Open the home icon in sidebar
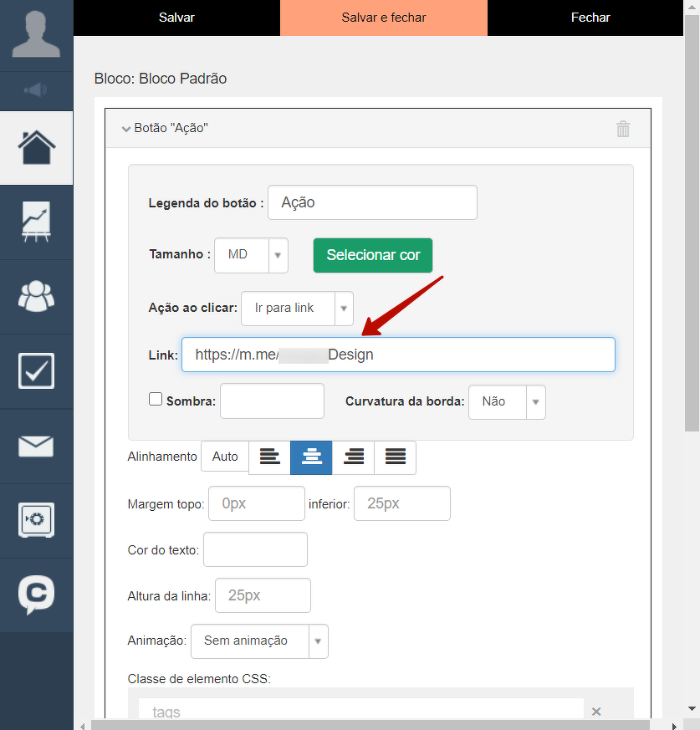Image resolution: width=700 pixels, height=730 pixels. [36, 148]
